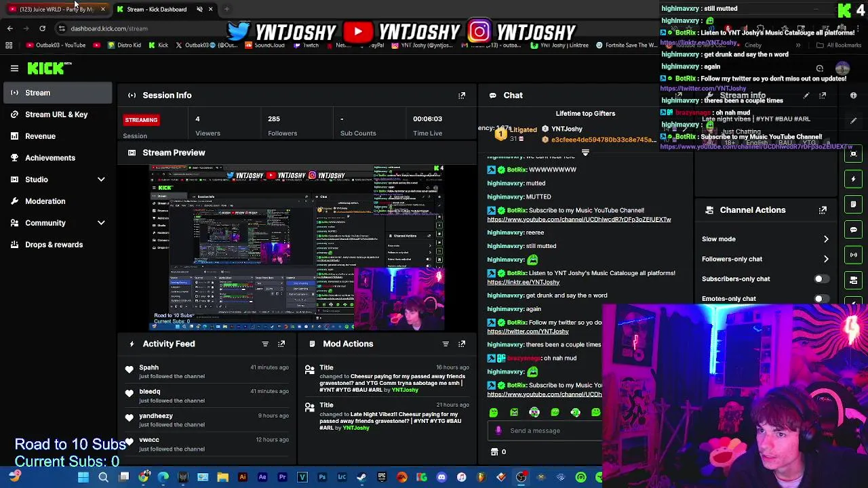This screenshot has height=488, width=868.
Task: Click the right-rail broadcast signal icon
Action: tap(853, 255)
